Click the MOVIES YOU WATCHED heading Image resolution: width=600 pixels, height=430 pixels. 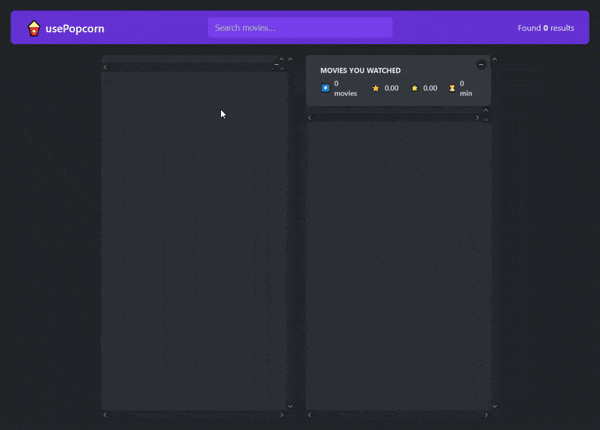coord(360,71)
